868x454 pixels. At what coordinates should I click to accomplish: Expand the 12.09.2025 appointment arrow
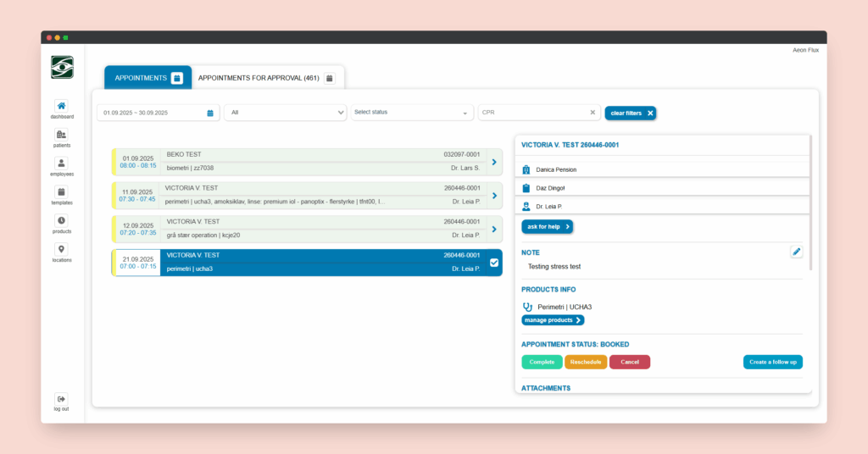pos(494,229)
